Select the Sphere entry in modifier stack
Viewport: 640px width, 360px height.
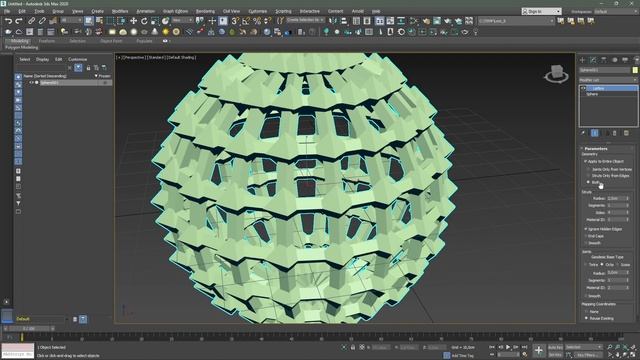(x=592, y=94)
